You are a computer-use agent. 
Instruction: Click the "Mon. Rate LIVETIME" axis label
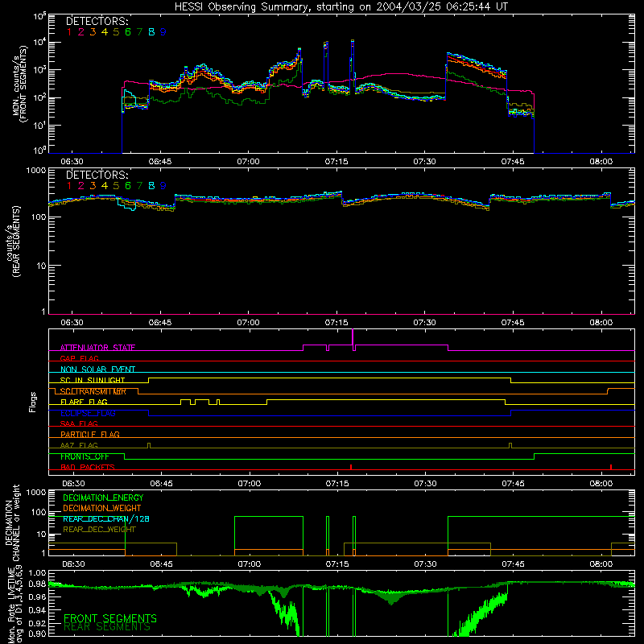(10, 605)
